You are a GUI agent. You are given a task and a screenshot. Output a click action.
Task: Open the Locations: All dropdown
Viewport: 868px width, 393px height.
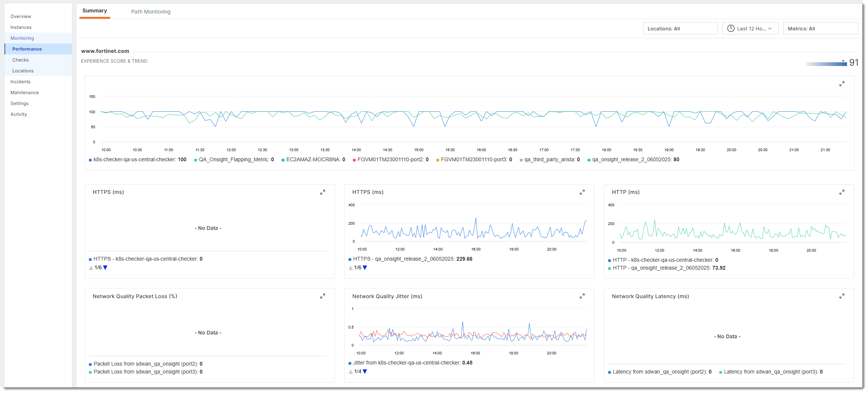point(680,28)
